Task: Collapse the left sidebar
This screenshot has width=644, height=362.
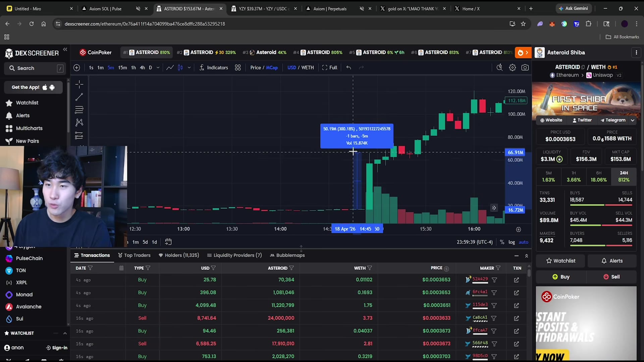Action: coord(65,50)
